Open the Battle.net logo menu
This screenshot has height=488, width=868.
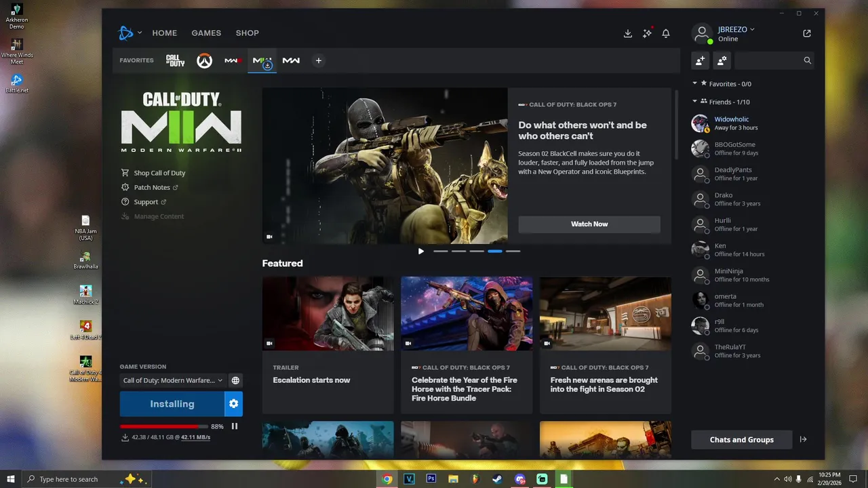click(x=126, y=33)
